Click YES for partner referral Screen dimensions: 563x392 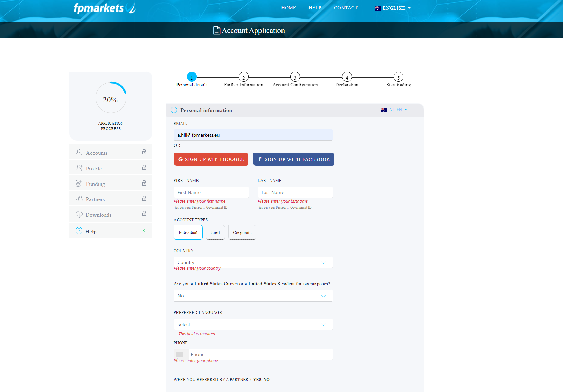pyautogui.click(x=257, y=380)
